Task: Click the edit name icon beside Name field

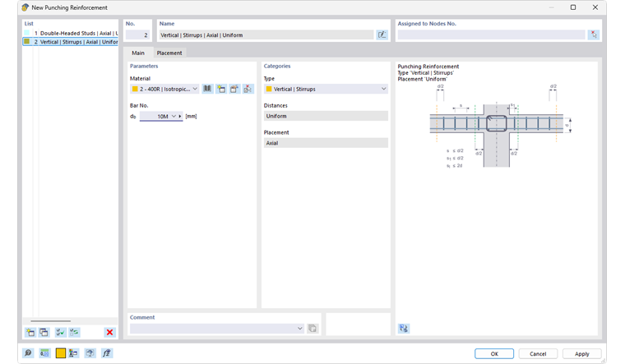Action: (x=382, y=35)
